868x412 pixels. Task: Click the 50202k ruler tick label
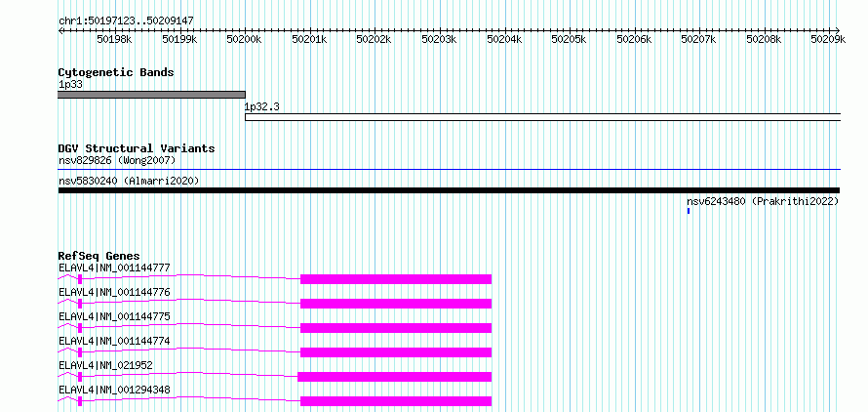click(x=375, y=39)
